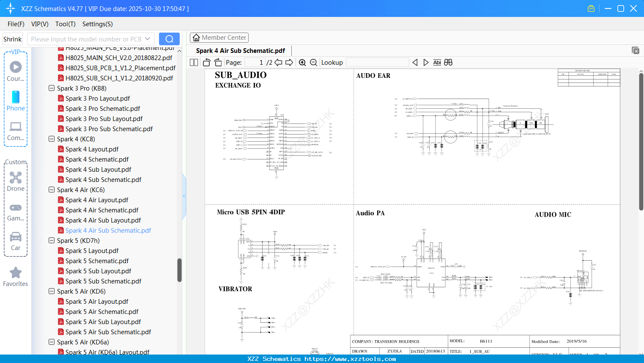Open the Phone category in sidebar
This screenshot has width=644, height=363.
16,102
